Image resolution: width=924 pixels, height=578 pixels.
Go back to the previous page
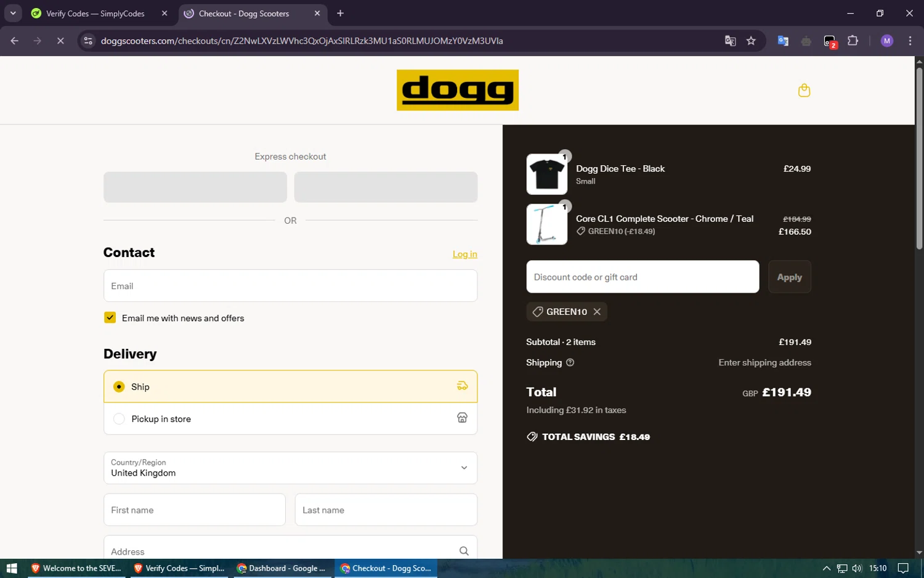coord(15,41)
